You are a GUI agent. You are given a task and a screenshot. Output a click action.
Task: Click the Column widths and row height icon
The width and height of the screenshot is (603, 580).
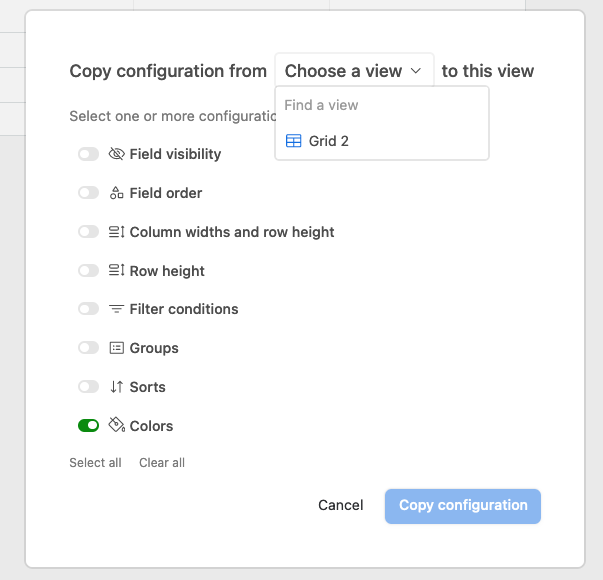117,232
